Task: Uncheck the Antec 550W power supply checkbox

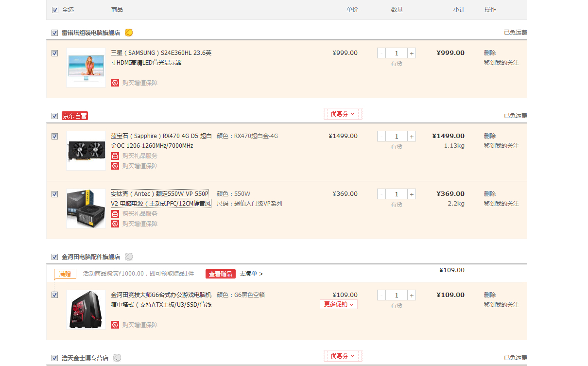Action: pyautogui.click(x=54, y=194)
